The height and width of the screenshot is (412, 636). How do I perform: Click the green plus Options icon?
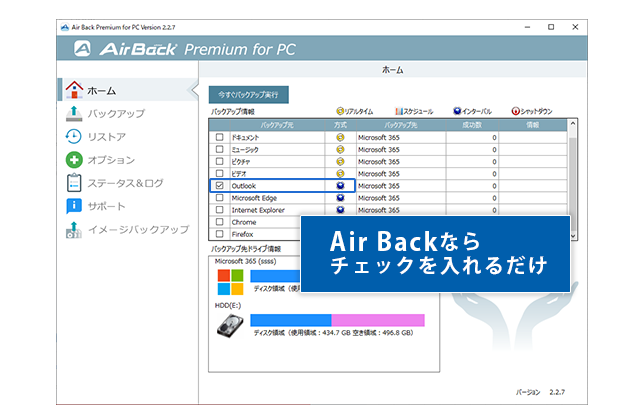(x=73, y=160)
